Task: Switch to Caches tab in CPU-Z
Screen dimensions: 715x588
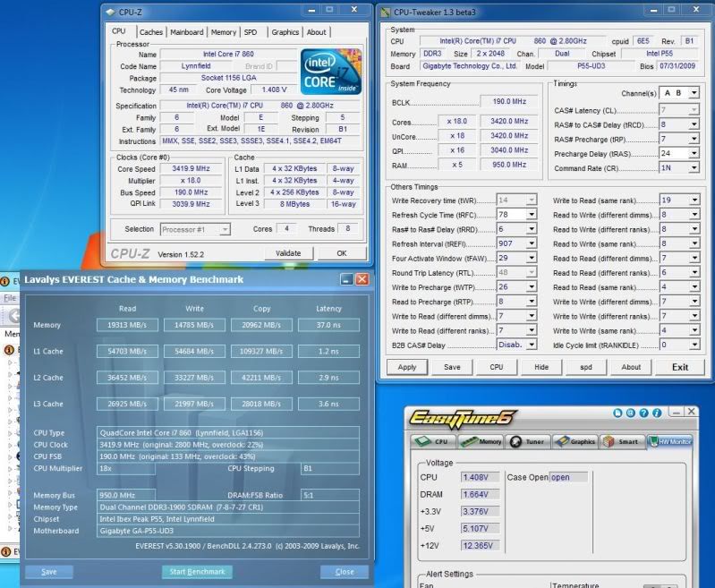Action: click(151, 32)
